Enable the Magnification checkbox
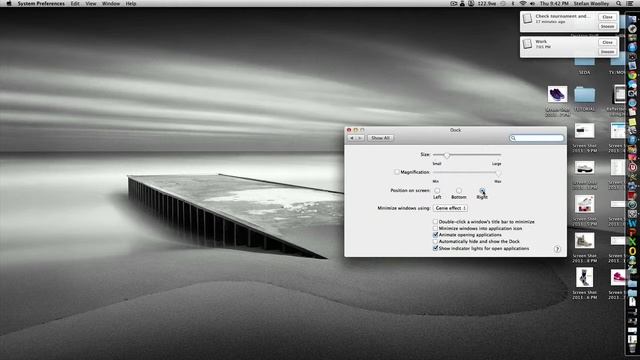Viewport: 640px width, 360px height. tap(396, 172)
